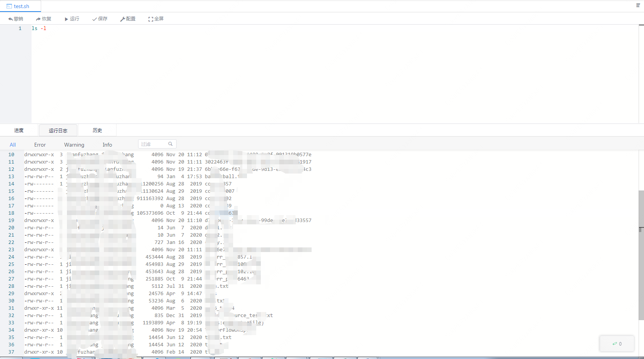
Task: Open the list menu icon at top right
Action: [x=638, y=5]
